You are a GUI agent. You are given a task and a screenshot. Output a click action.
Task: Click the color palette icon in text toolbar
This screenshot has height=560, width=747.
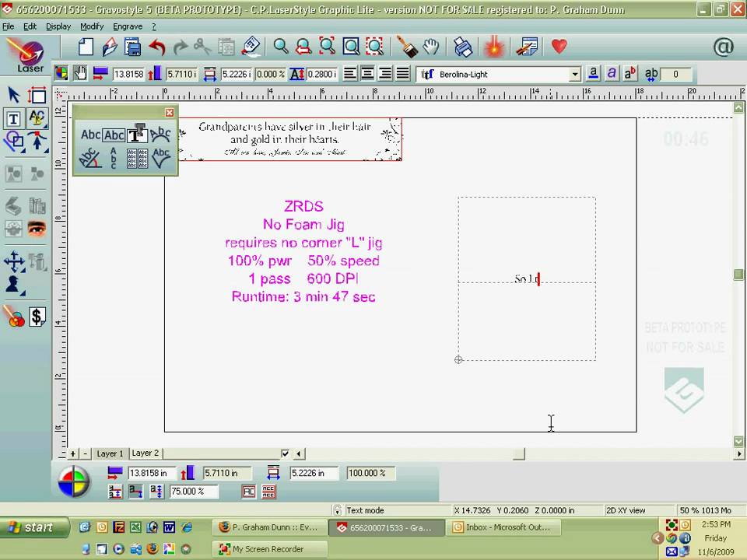click(61, 73)
